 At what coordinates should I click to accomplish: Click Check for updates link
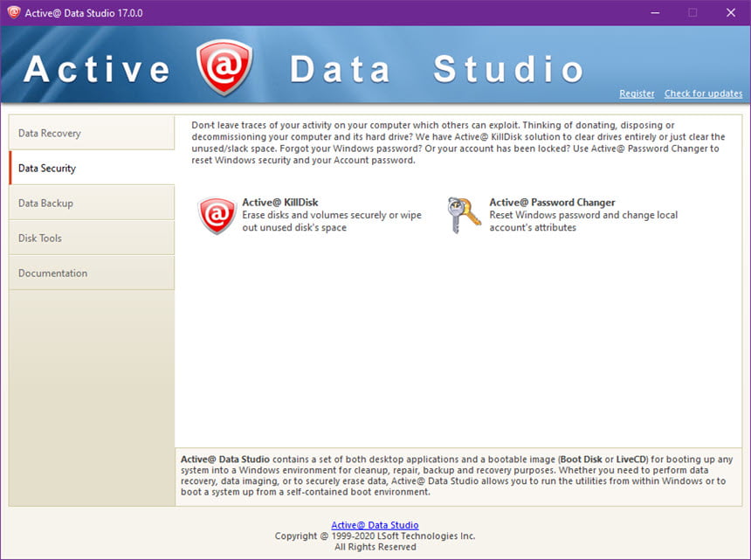point(703,93)
